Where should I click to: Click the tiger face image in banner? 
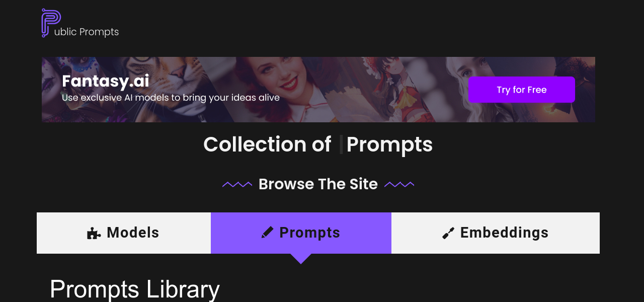[x=171, y=75]
